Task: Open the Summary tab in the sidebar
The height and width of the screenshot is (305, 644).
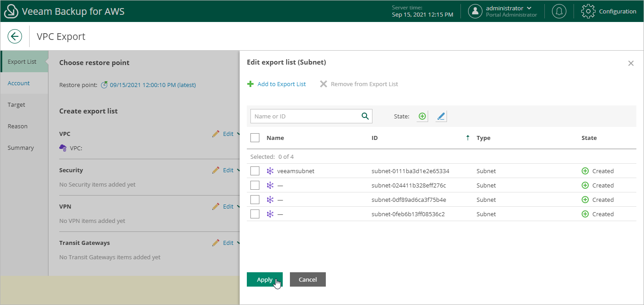Action: [20, 148]
